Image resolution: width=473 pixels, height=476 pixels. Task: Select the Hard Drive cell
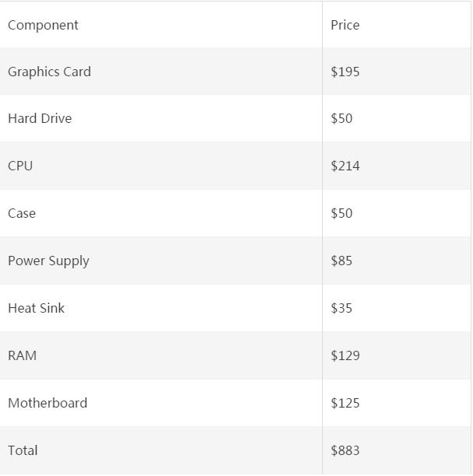tap(40, 118)
